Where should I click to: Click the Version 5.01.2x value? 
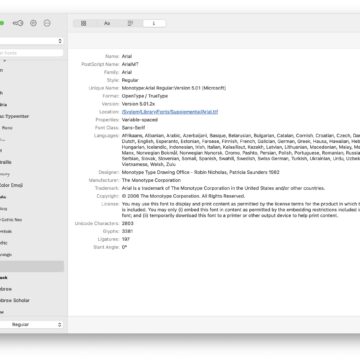tap(138, 104)
